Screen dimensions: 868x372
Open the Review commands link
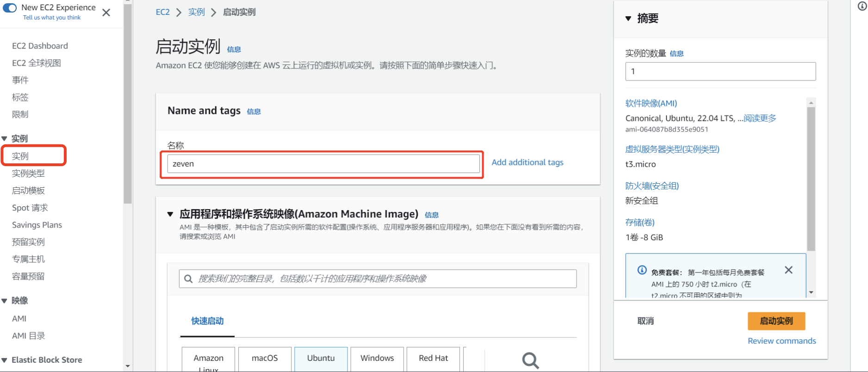[x=781, y=341]
